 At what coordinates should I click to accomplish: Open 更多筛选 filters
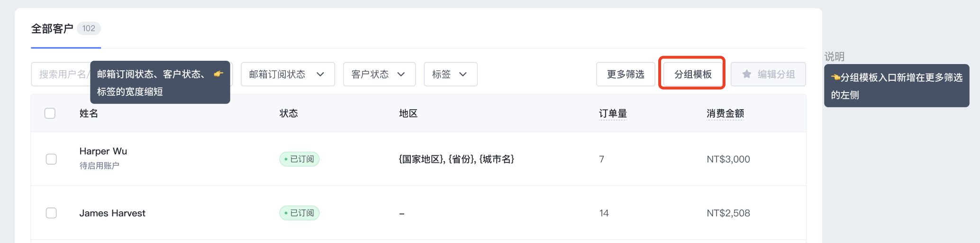pyautogui.click(x=626, y=74)
